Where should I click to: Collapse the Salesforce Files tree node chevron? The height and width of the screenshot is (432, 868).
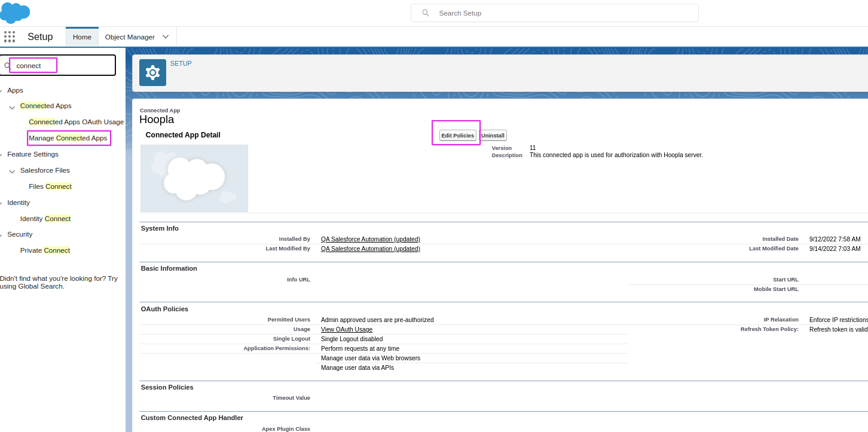point(13,171)
